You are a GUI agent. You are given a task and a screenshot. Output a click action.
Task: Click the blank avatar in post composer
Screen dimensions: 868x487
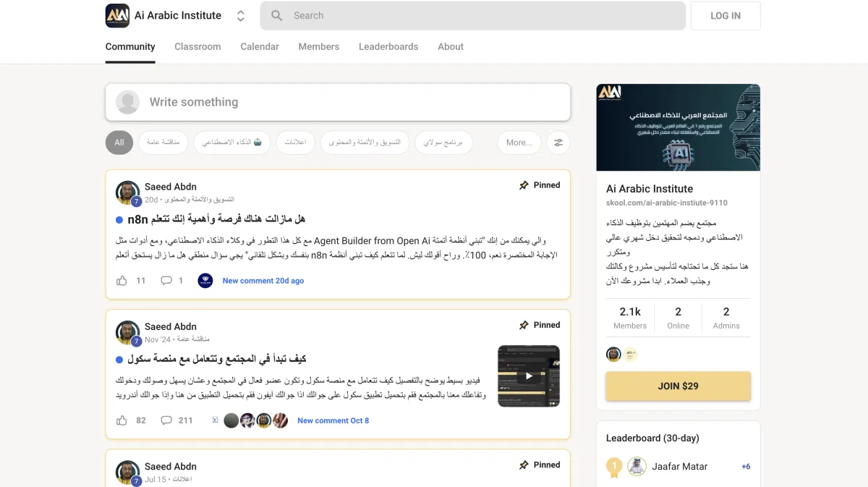coord(128,102)
